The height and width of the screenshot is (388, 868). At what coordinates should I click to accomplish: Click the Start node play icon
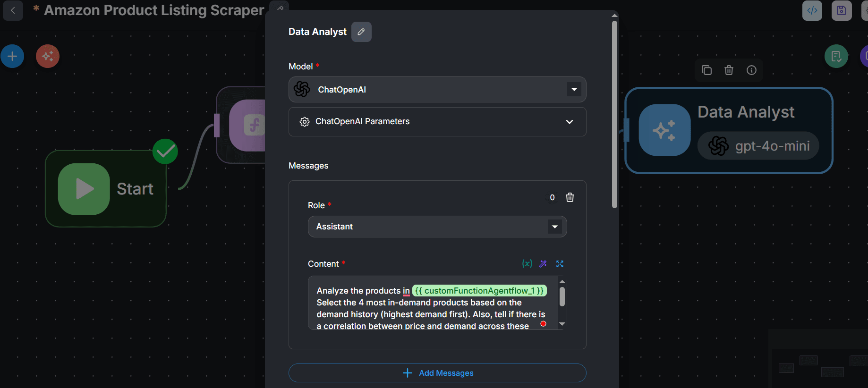coord(84,189)
